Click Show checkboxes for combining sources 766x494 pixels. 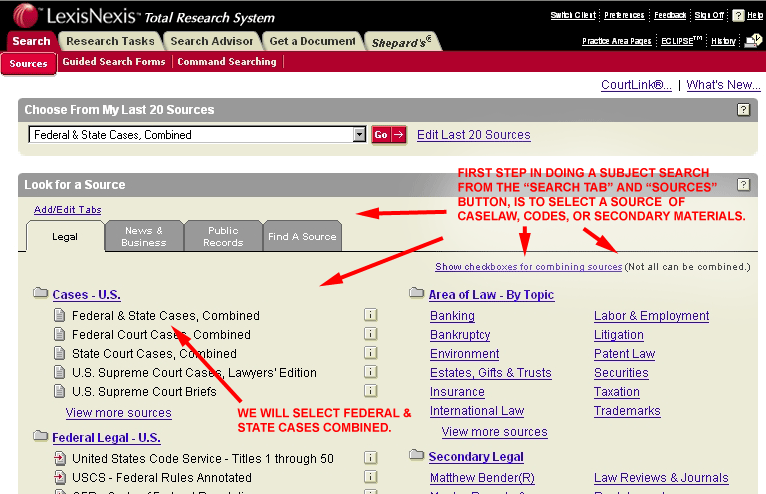point(529,267)
